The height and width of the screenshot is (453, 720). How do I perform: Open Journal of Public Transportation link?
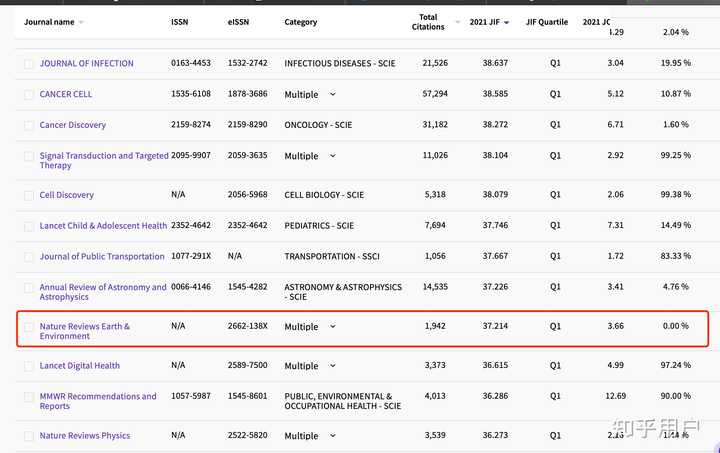click(102, 257)
